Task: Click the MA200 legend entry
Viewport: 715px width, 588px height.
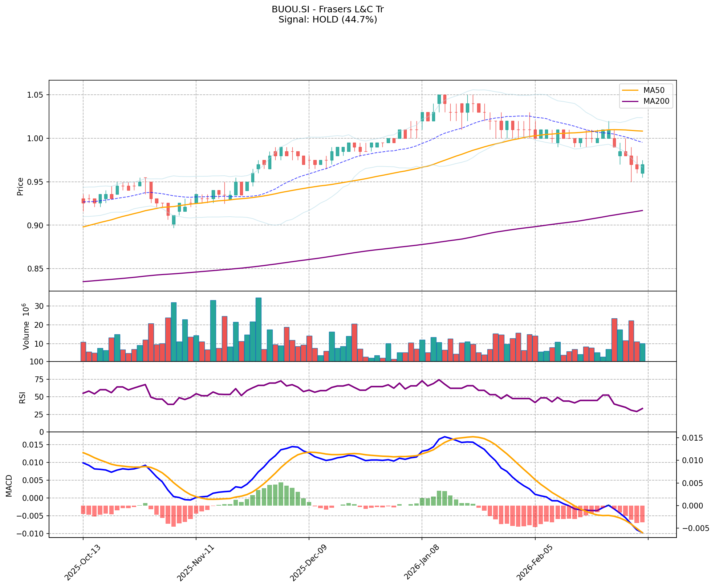Action: tap(656, 101)
